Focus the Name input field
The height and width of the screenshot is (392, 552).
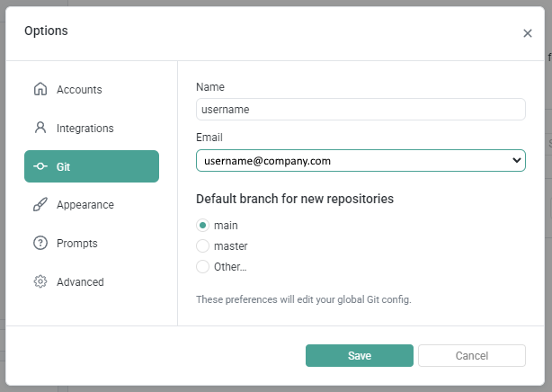361,109
